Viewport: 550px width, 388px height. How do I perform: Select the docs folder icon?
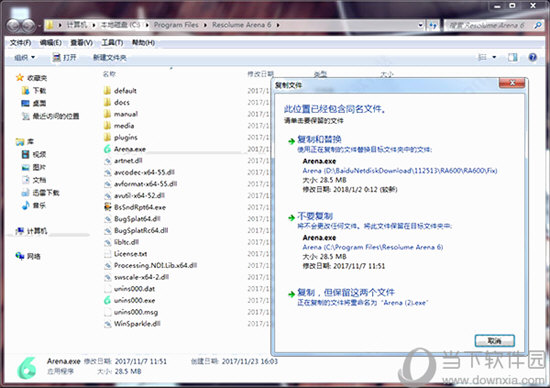click(107, 102)
